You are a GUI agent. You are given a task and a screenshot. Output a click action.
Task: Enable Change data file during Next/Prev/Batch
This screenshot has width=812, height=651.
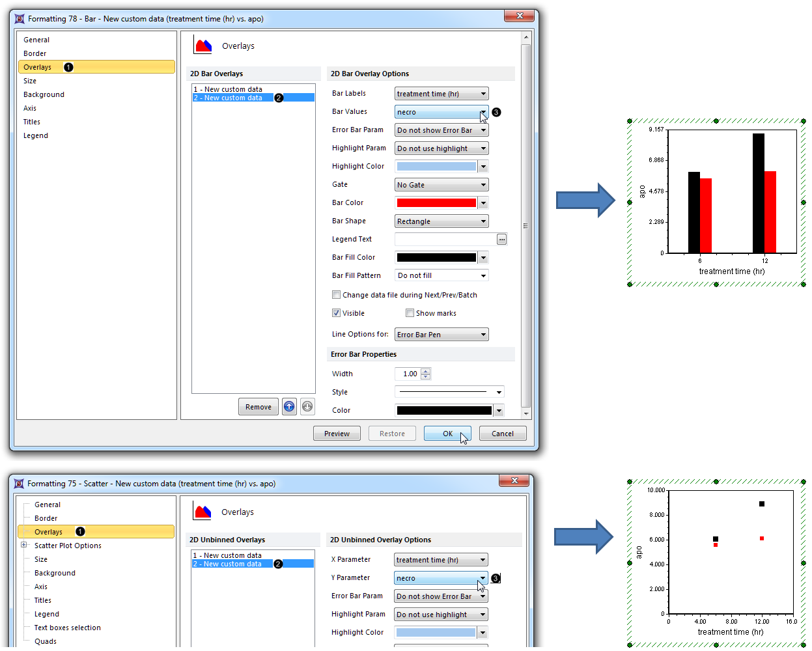tap(337, 295)
